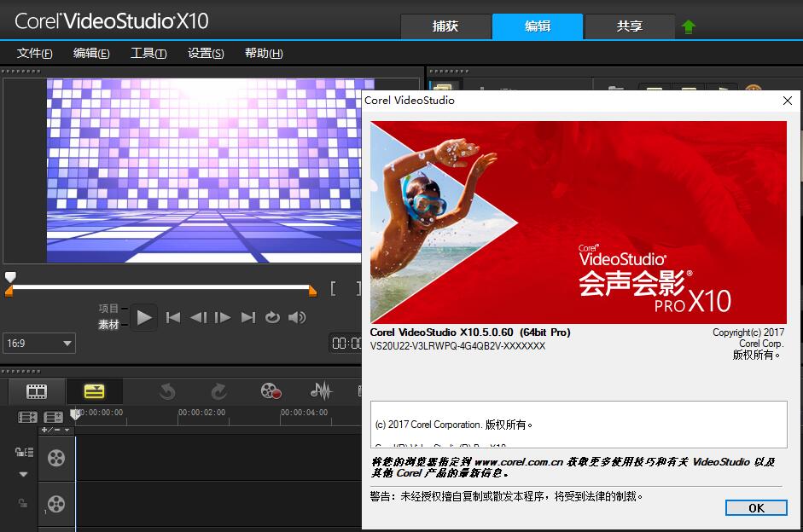Step back one frame in preview
This screenshot has height=532, width=803.
(199, 318)
